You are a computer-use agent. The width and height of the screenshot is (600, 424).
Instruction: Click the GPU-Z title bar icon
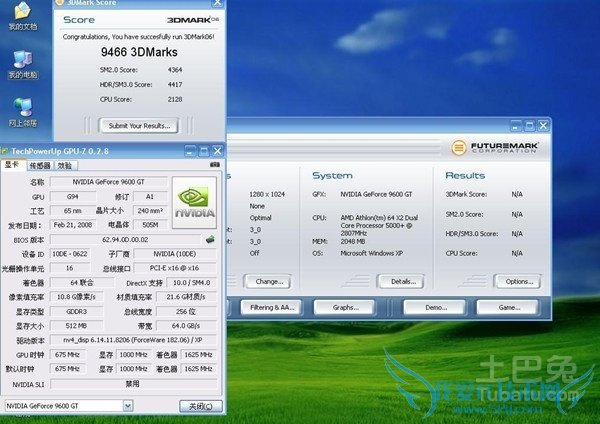coord(8,150)
